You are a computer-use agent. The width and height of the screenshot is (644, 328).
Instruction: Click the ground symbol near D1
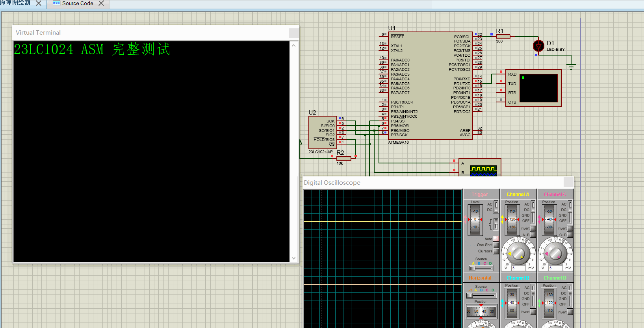click(571, 66)
